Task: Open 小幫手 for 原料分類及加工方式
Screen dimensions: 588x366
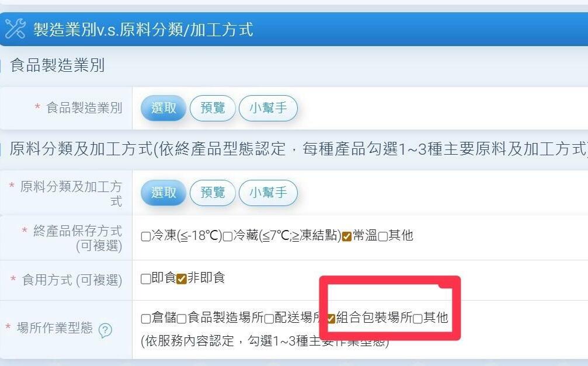Action: click(268, 193)
